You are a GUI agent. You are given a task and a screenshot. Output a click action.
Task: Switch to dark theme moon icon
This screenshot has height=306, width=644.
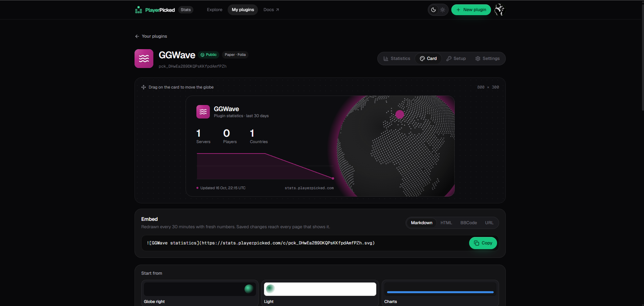433,10
